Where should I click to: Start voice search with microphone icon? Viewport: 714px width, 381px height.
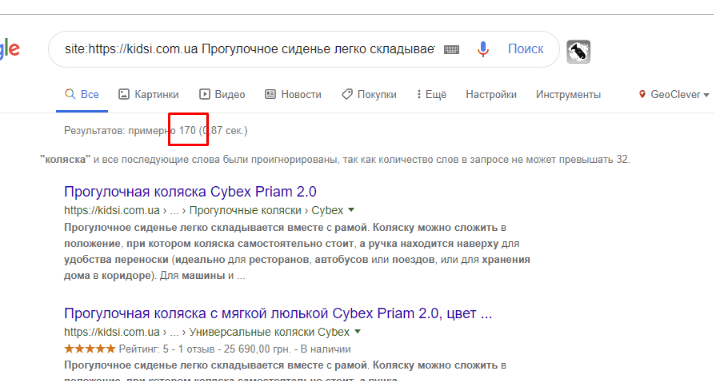(x=483, y=49)
